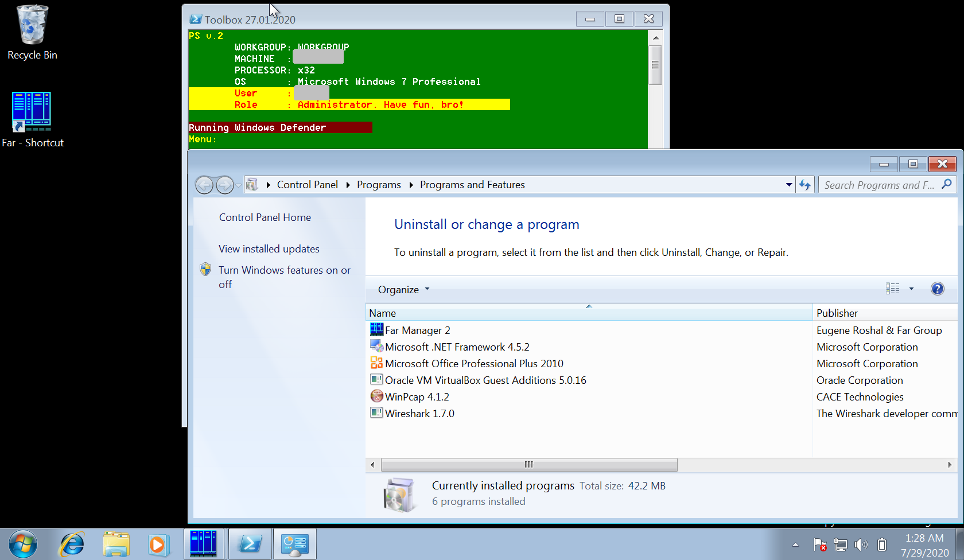Viewport: 964px width, 560px height.
Task: Click the Back navigation arrow in Control Panel
Action: pos(204,185)
